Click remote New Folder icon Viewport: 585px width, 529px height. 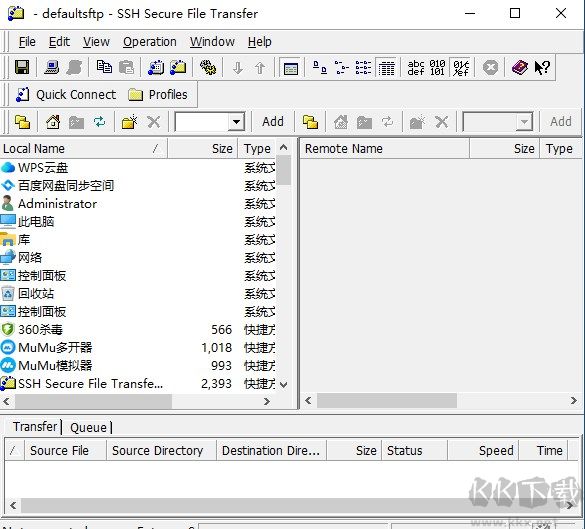coord(417,122)
